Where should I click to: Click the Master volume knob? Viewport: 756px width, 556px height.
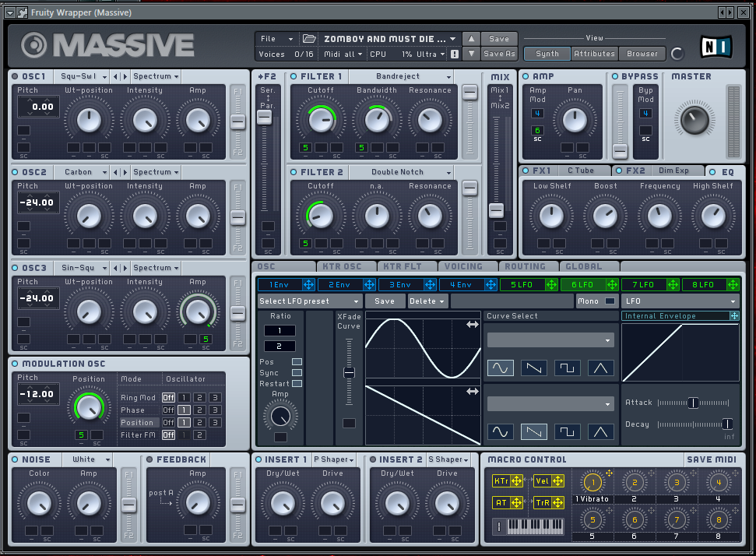694,120
